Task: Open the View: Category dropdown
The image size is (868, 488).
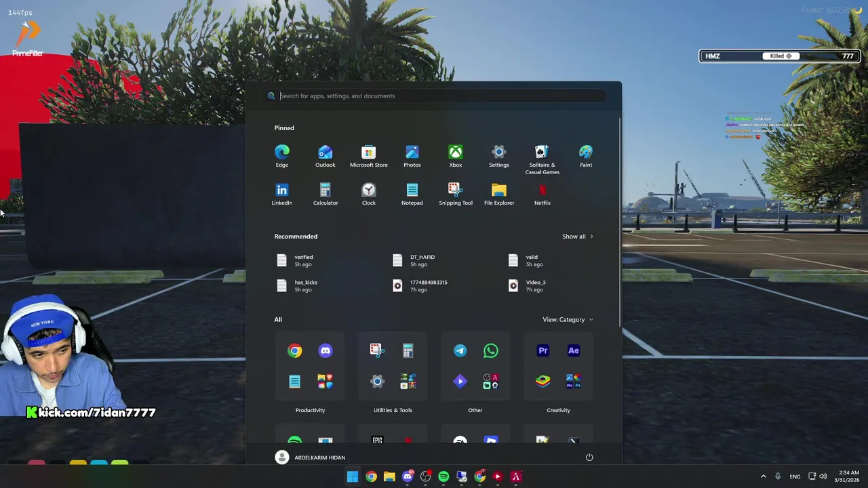Action: coord(568,319)
